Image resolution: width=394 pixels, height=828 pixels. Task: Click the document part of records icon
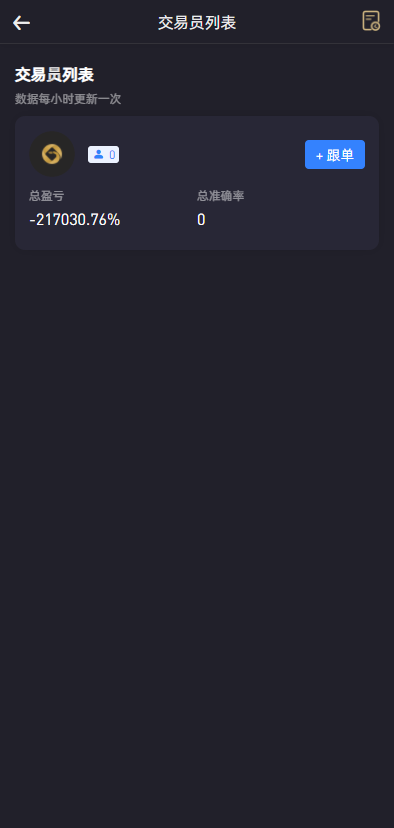[x=370, y=19]
